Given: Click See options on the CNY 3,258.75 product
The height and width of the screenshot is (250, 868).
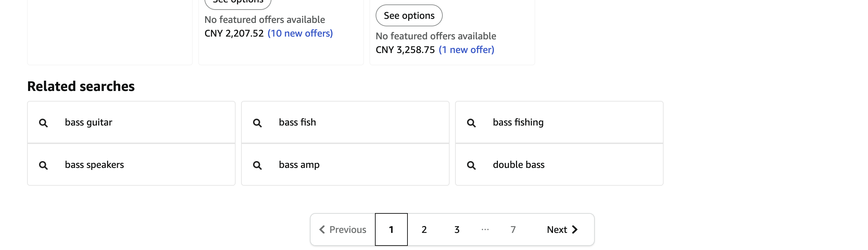Looking at the screenshot, I should pos(409,15).
